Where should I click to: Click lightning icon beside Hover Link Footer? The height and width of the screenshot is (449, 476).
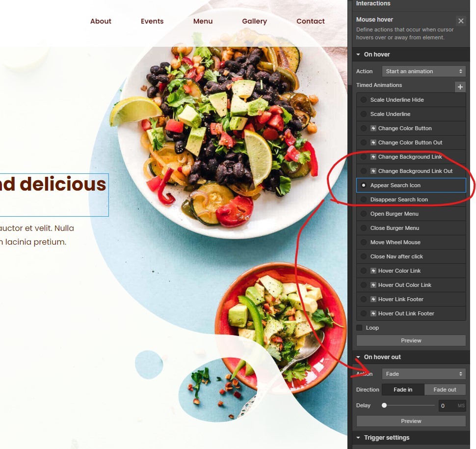click(373, 300)
